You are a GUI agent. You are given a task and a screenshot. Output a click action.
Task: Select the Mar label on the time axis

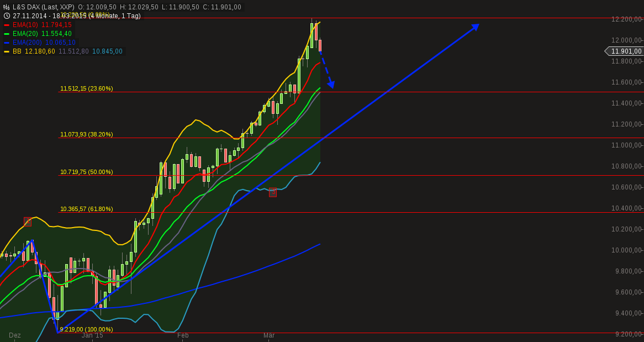point(269,335)
